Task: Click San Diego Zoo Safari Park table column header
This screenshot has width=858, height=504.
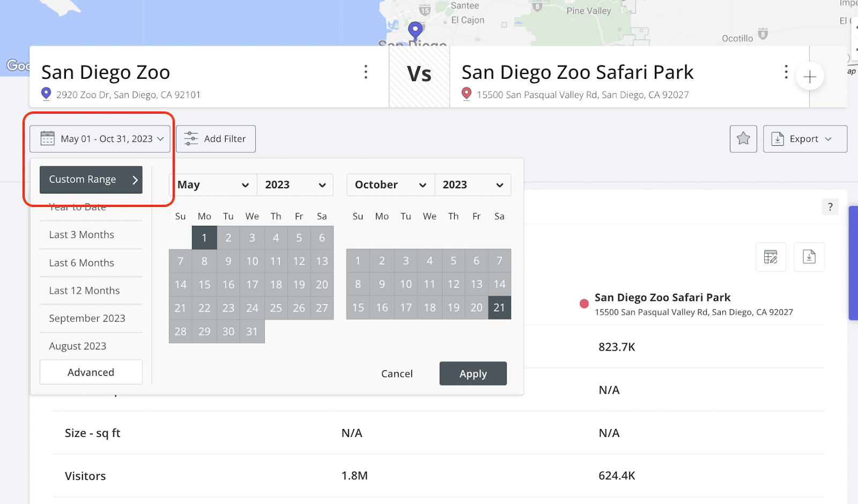Action: [x=662, y=298]
